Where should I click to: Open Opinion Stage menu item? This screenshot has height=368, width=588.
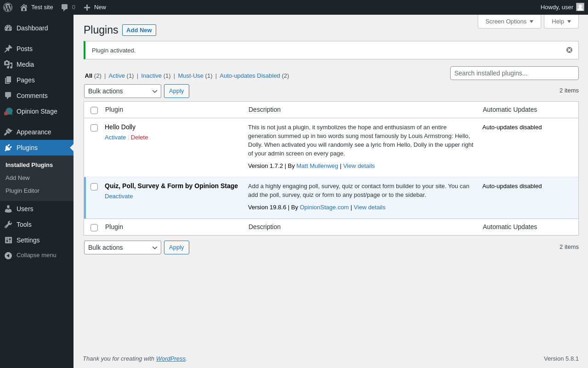pos(37,111)
